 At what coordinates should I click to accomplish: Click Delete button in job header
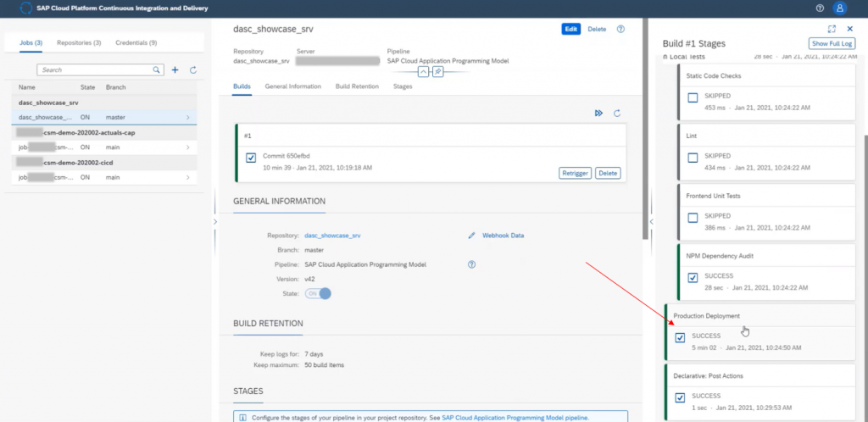(x=597, y=30)
